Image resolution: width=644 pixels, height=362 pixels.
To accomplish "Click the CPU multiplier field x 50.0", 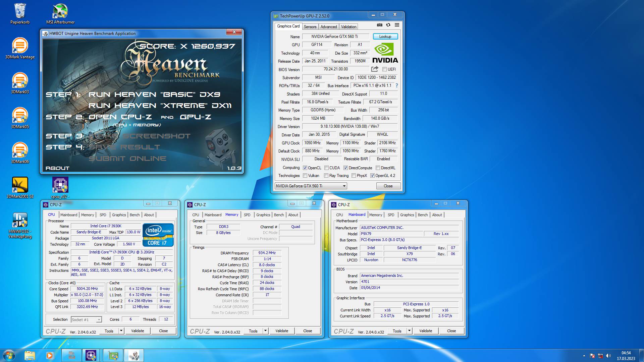I will (x=87, y=295).
